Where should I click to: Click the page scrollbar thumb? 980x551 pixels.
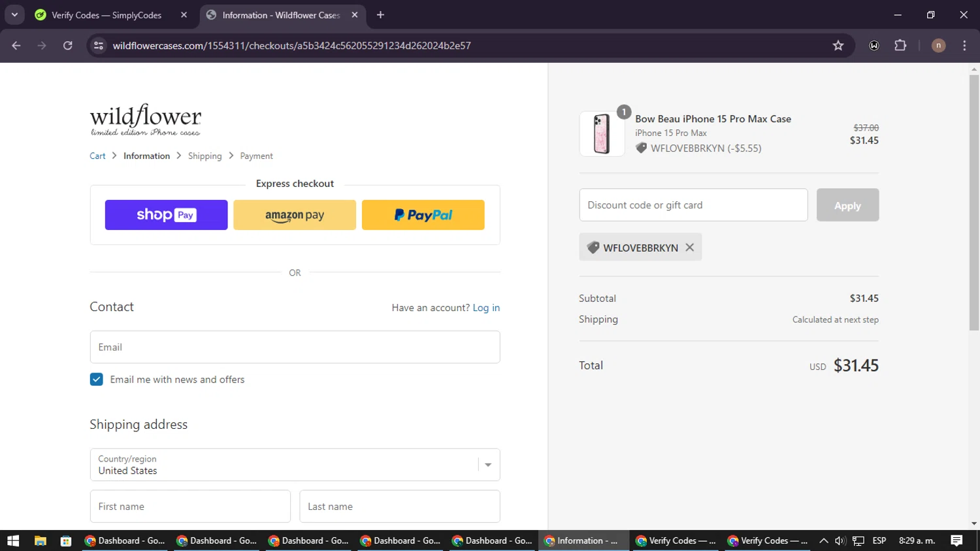point(974,203)
